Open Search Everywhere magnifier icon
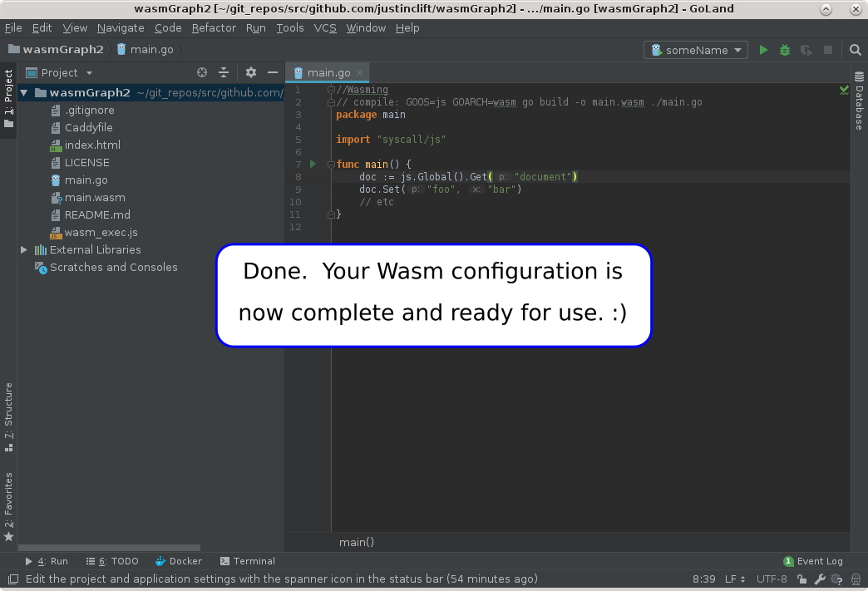Screen dimensions: 868x591 [856, 51]
